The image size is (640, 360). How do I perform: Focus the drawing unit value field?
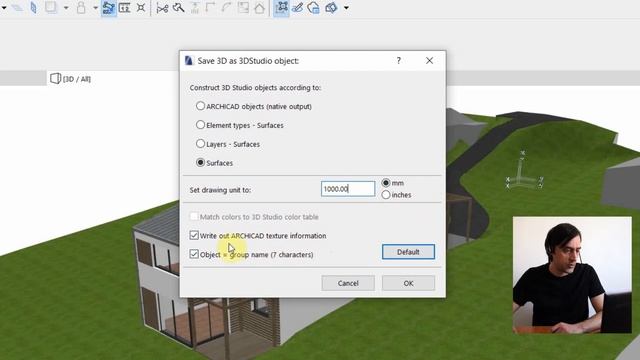[348, 189]
